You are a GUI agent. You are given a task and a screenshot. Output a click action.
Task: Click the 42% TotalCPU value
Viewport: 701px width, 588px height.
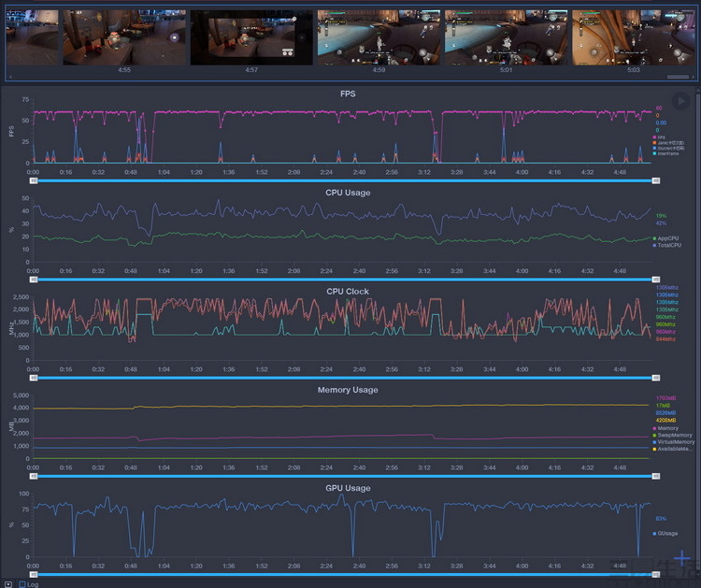coord(661,223)
